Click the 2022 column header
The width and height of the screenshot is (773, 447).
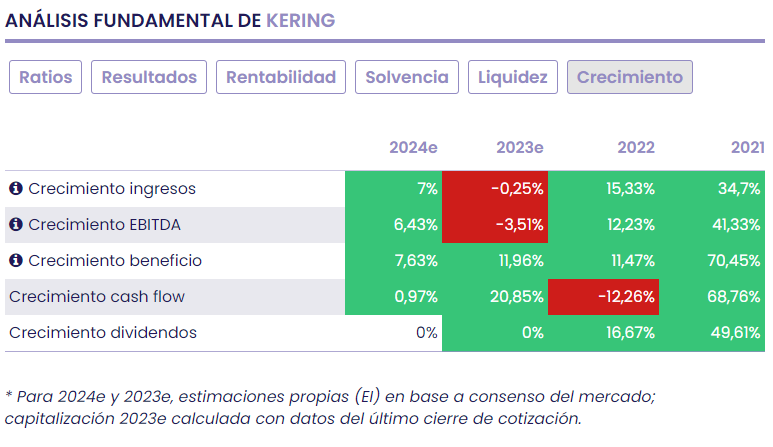click(636, 148)
